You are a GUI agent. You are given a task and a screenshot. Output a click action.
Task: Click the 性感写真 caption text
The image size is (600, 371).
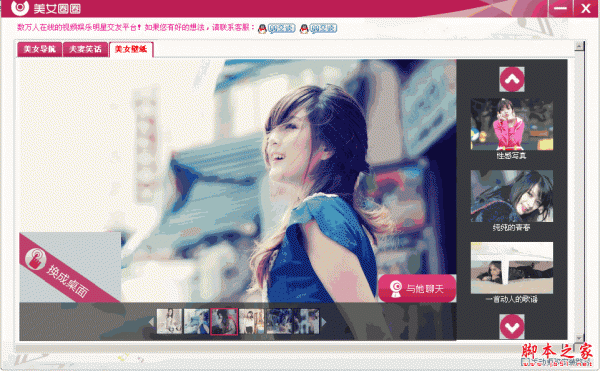(512, 156)
